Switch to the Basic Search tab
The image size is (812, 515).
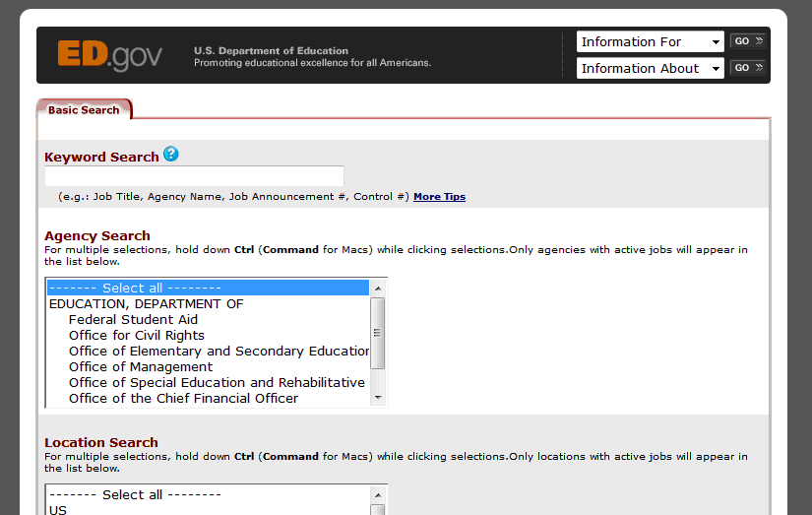84,110
